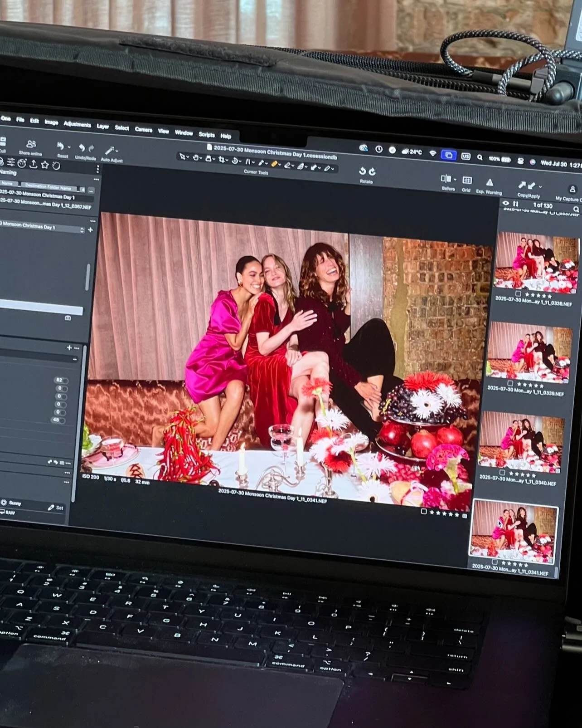Add folder with plus button
Viewport: 582px width, 728px height.
click(90, 230)
